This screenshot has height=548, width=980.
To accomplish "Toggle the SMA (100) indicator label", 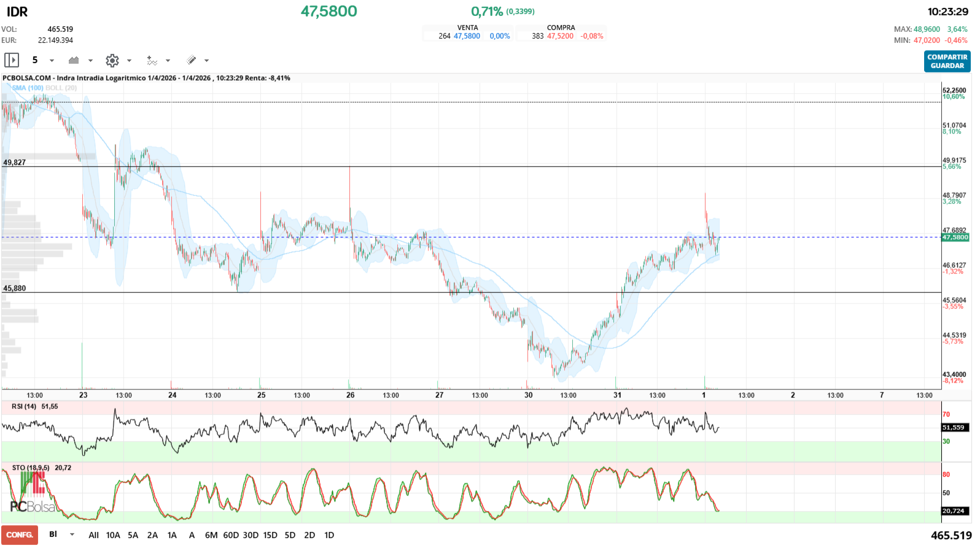I will [x=28, y=88].
